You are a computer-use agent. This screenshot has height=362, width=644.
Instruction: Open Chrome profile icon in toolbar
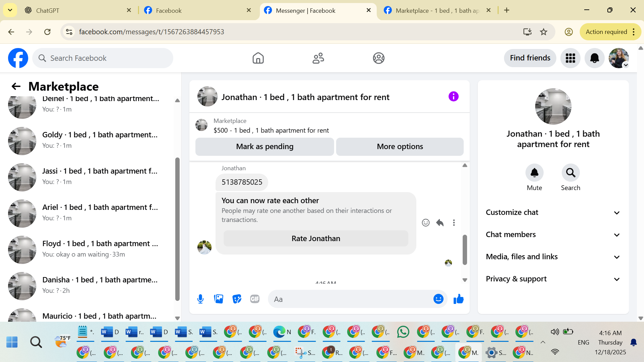(x=568, y=32)
